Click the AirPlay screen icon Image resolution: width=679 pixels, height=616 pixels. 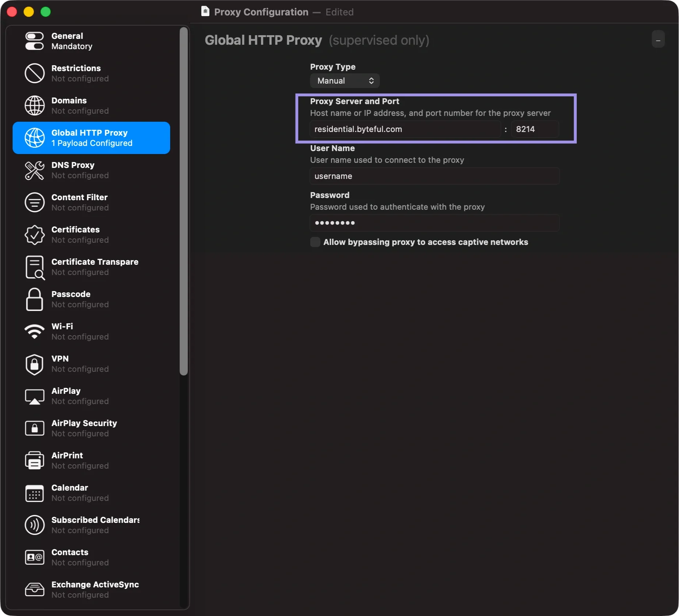pyautogui.click(x=34, y=396)
